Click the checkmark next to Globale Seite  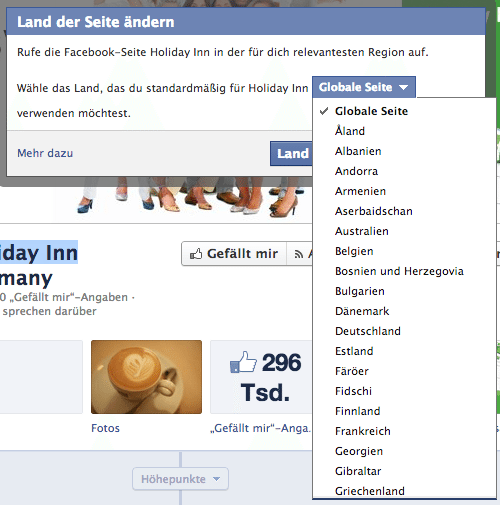tap(324, 111)
